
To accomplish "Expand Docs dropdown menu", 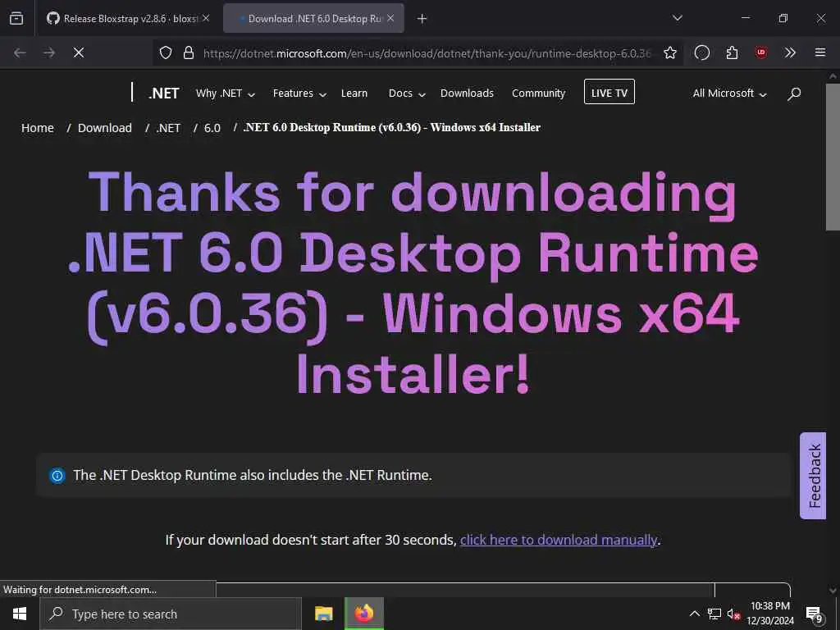I will (407, 94).
